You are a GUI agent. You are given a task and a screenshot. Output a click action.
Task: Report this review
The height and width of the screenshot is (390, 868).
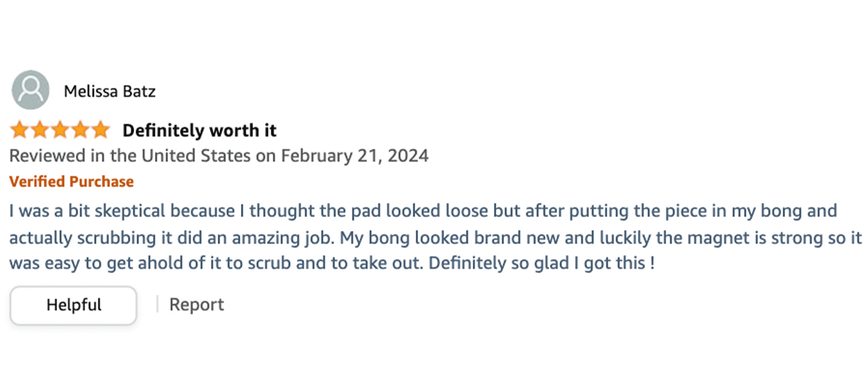[x=196, y=305]
